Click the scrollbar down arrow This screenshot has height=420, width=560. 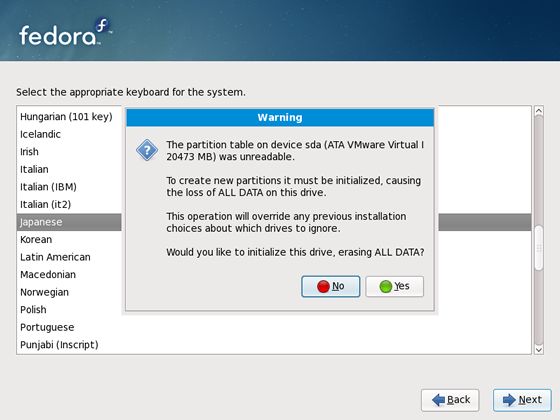(539, 350)
